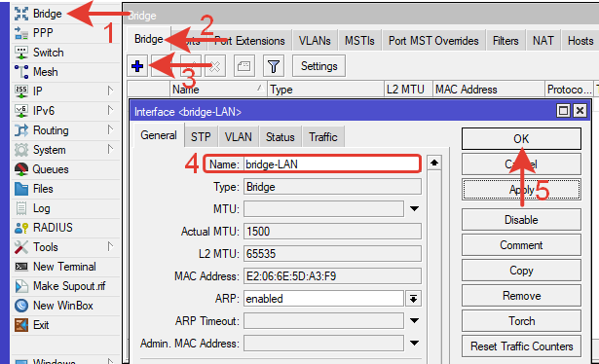Click the MTU input field
The width and height of the screenshot is (599, 364).
pyautogui.click(x=323, y=209)
